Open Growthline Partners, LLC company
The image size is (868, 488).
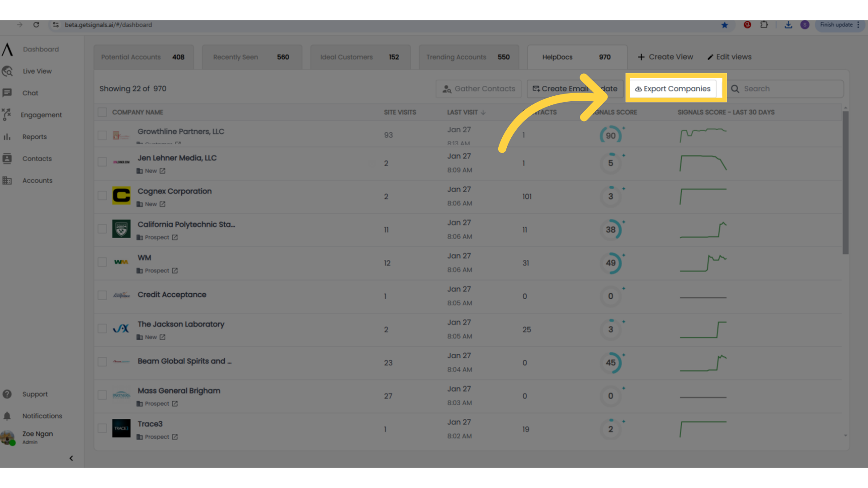point(181,131)
